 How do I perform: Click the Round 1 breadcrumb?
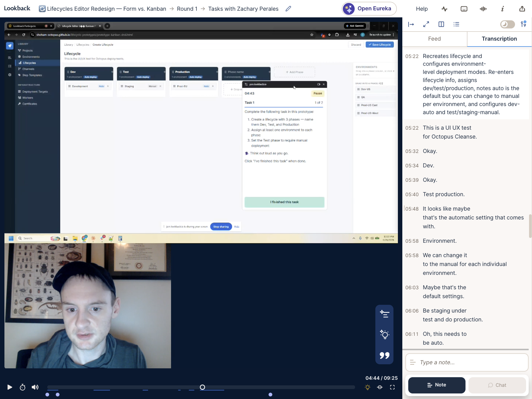point(187,9)
